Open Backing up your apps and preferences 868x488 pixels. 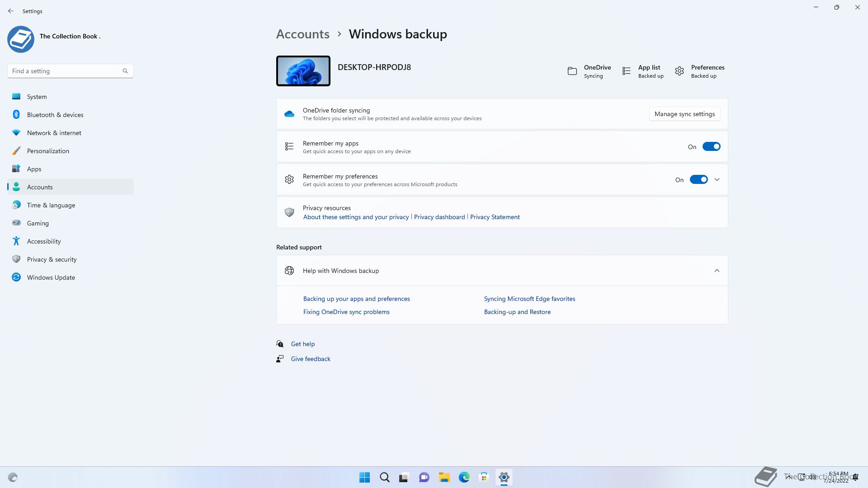357,299
